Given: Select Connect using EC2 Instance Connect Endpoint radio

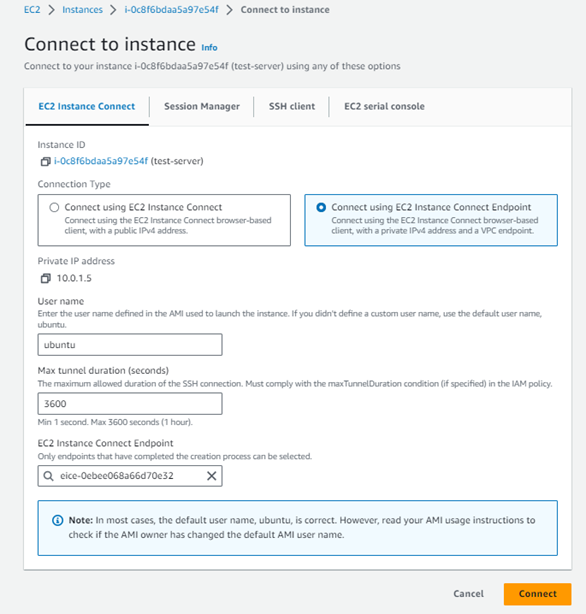Looking at the screenshot, I should pyautogui.click(x=321, y=207).
